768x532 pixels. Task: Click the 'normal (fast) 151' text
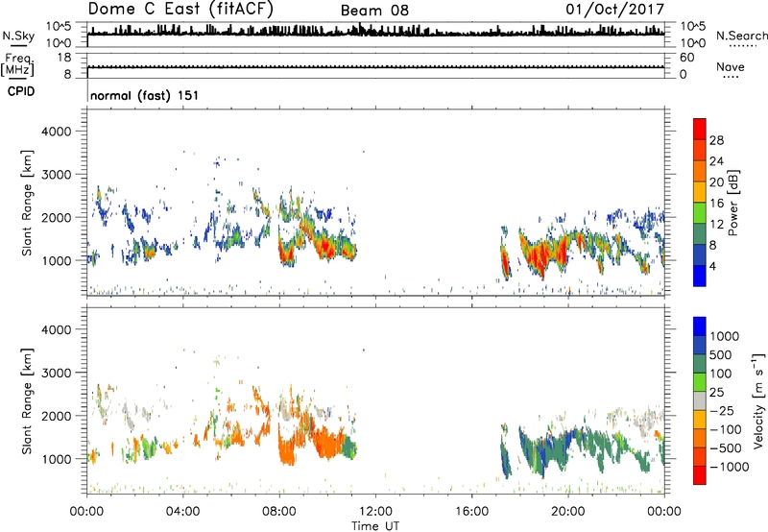pos(145,95)
